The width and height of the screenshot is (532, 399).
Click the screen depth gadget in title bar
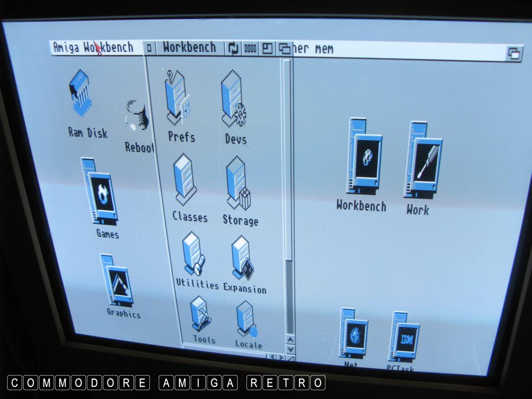point(514,53)
